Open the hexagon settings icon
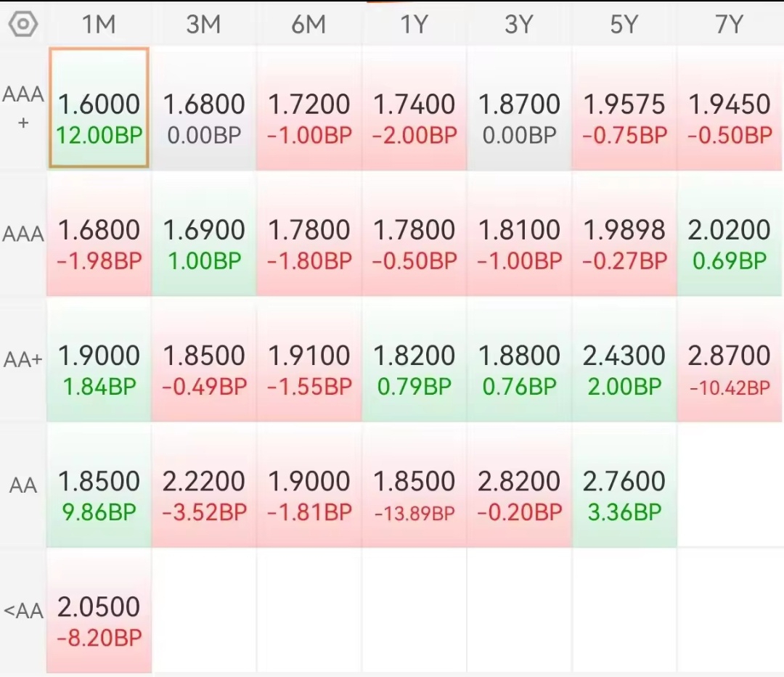The image size is (784, 677). click(x=23, y=25)
